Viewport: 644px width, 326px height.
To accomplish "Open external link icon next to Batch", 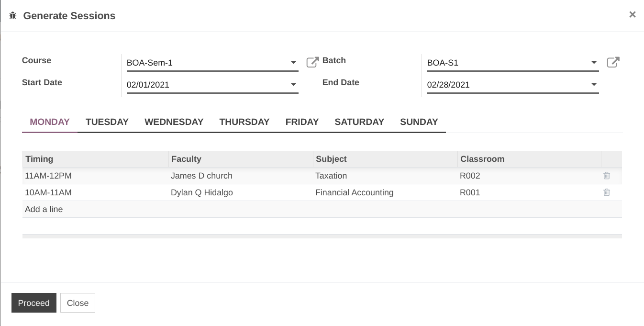I will point(613,62).
